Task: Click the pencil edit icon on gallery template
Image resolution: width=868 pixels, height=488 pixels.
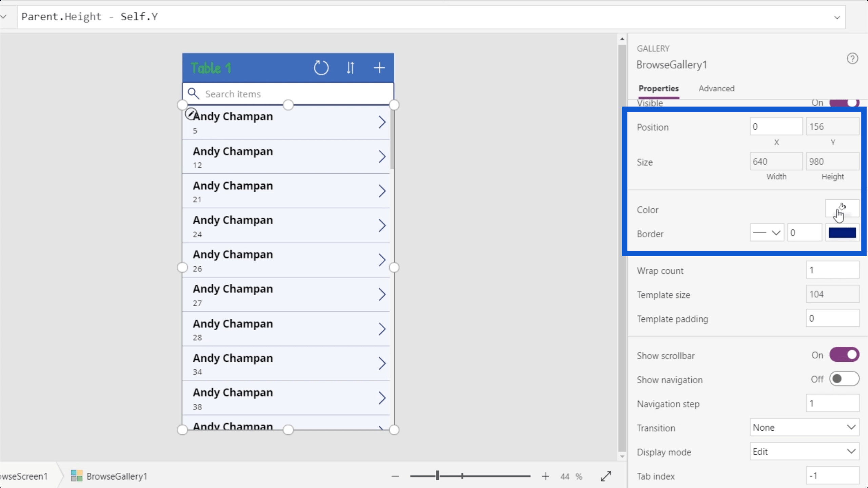Action: 191,114
